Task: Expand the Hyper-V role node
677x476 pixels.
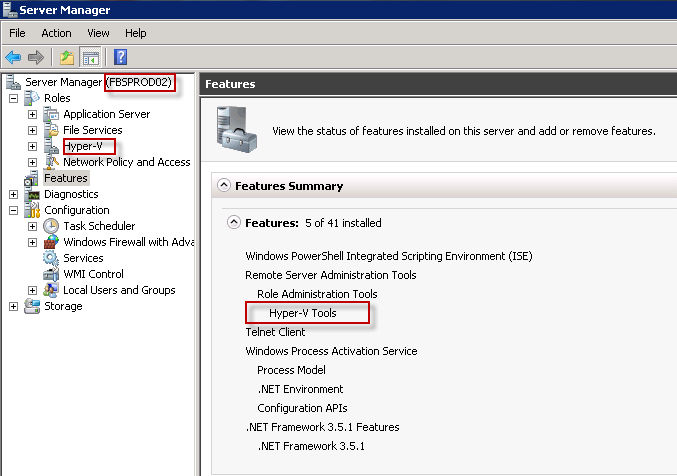Action: point(32,146)
